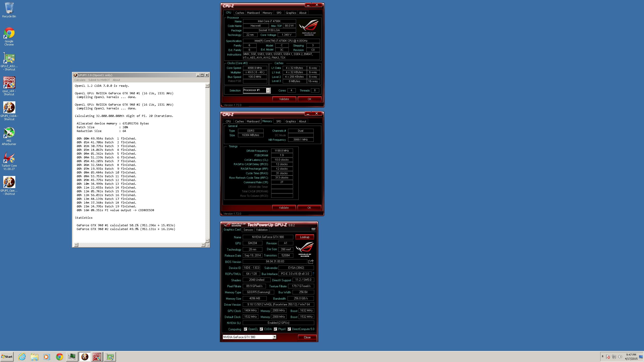
Task: Click the taskbar clock showing 9:47 PM
Action: coord(631,357)
